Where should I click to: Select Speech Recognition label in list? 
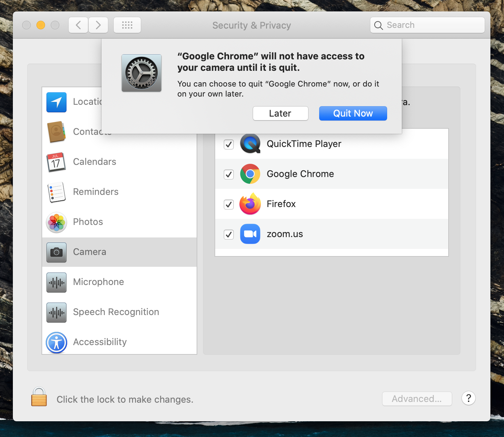pos(116,312)
